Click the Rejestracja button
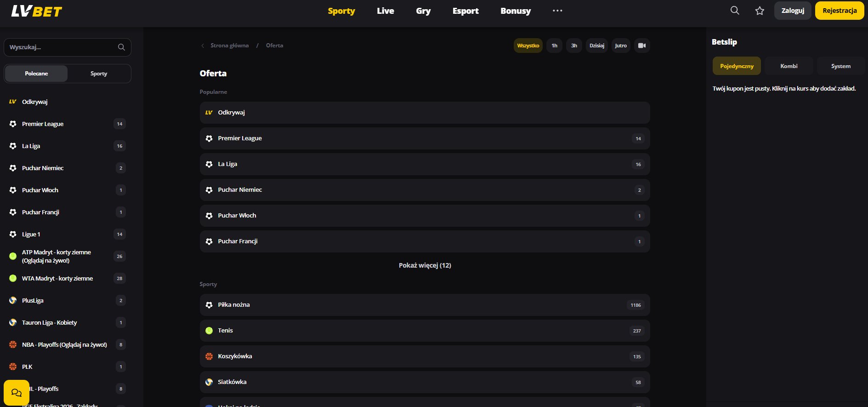The height and width of the screenshot is (407, 868). coord(839,11)
